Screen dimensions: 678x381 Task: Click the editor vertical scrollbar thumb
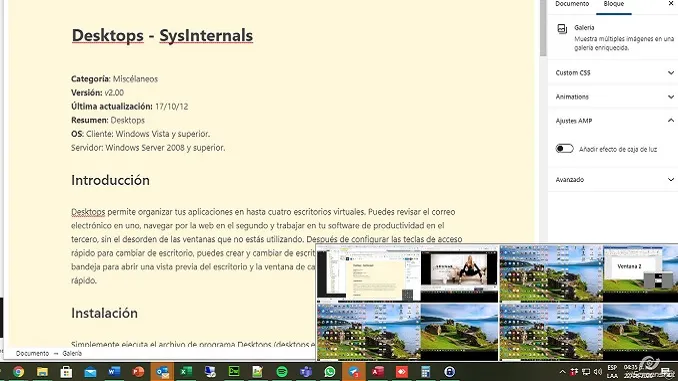(x=543, y=28)
